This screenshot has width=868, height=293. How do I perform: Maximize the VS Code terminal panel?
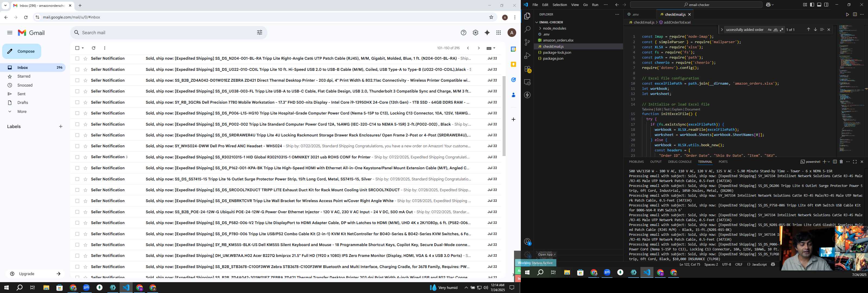[854, 162]
